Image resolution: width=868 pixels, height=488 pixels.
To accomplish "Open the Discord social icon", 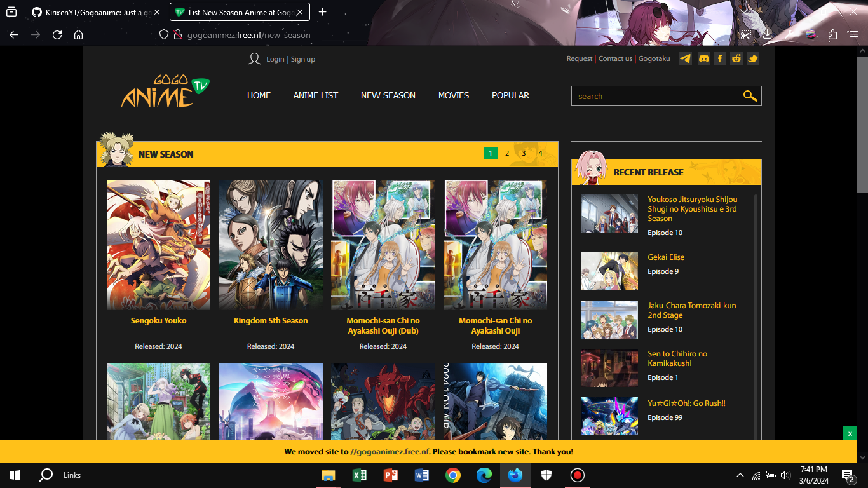I will point(703,58).
